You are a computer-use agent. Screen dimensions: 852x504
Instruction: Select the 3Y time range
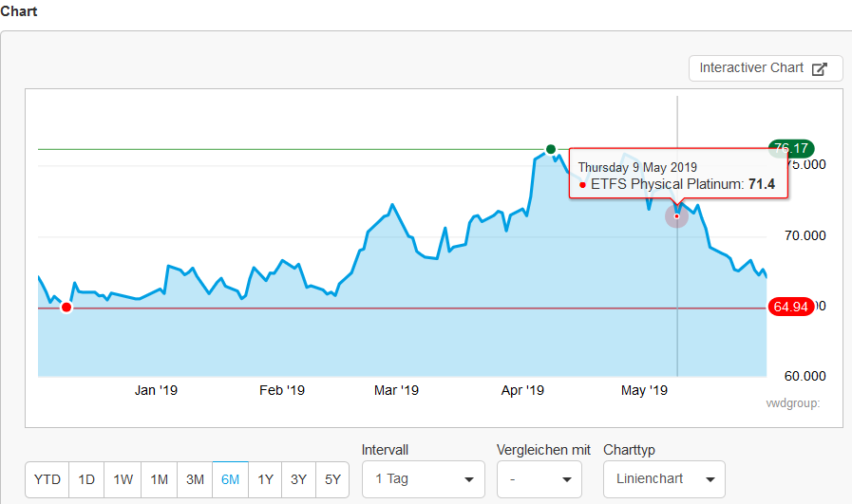point(298,479)
